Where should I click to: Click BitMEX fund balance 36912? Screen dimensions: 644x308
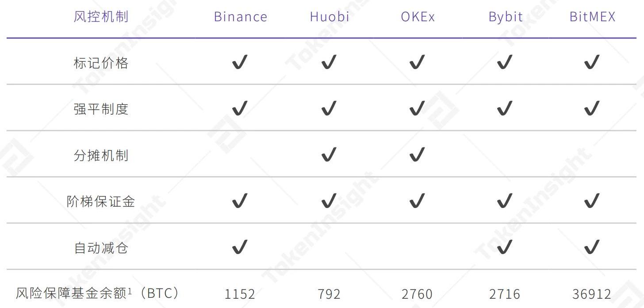coord(592,294)
